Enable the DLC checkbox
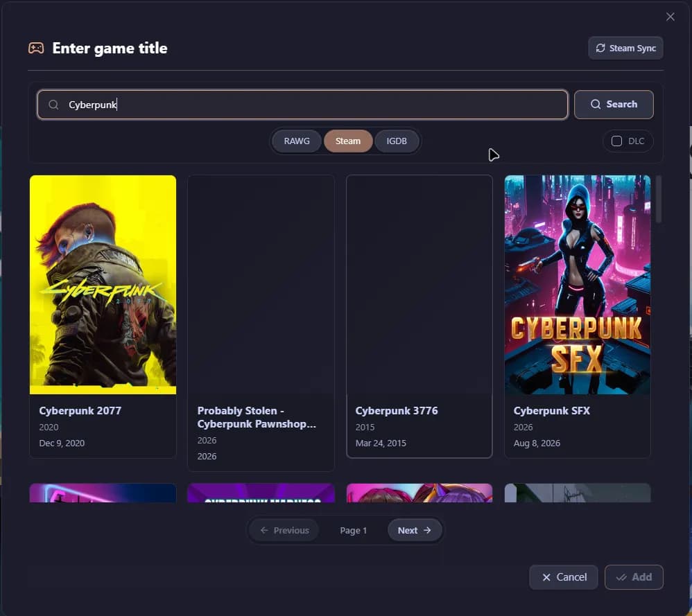Viewport: 692px width, 616px height. (x=616, y=141)
